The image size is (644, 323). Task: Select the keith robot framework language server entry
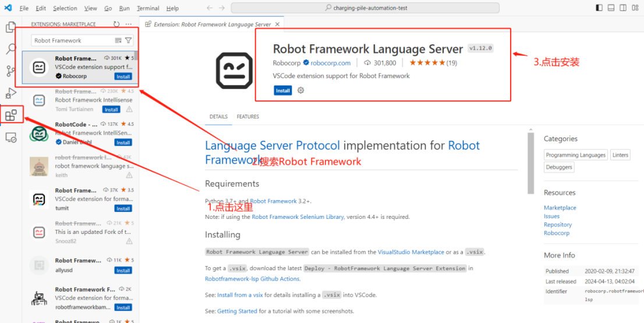coord(81,166)
